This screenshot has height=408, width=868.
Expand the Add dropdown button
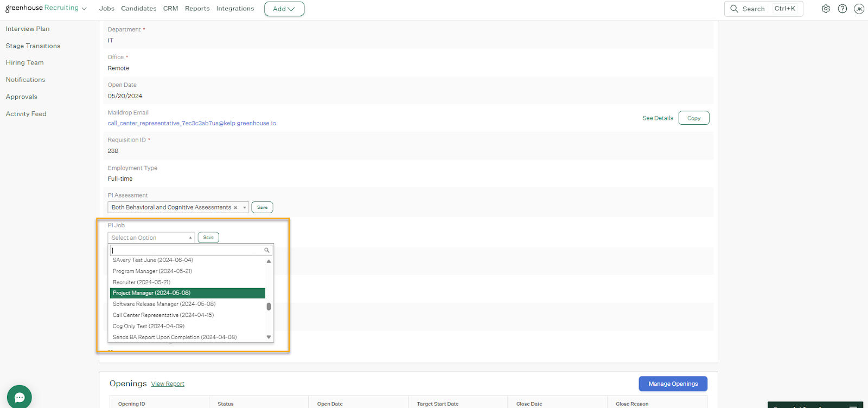click(284, 9)
